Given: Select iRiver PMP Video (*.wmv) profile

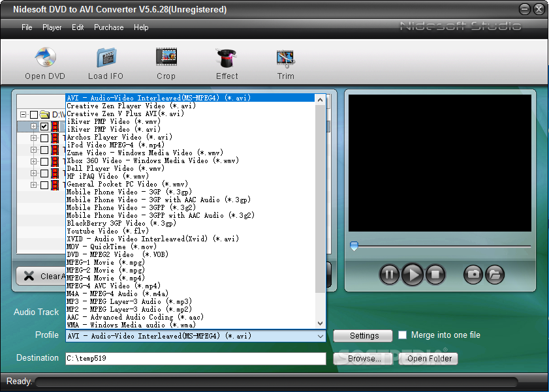Looking at the screenshot, I should (x=191, y=121).
